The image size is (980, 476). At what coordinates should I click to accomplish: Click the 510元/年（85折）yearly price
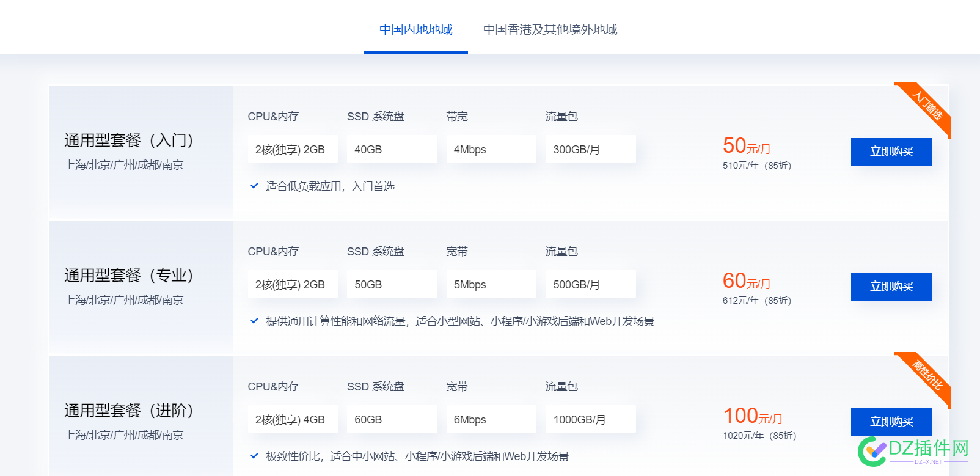click(757, 166)
